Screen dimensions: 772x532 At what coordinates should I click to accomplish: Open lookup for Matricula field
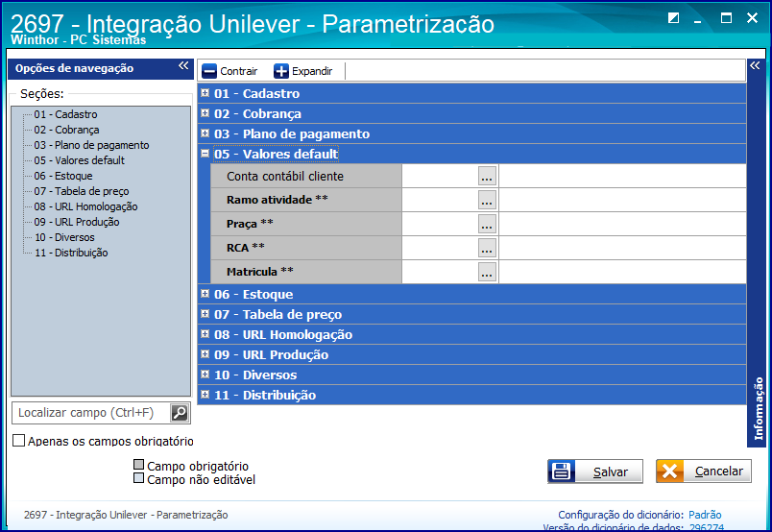(487, 272)
